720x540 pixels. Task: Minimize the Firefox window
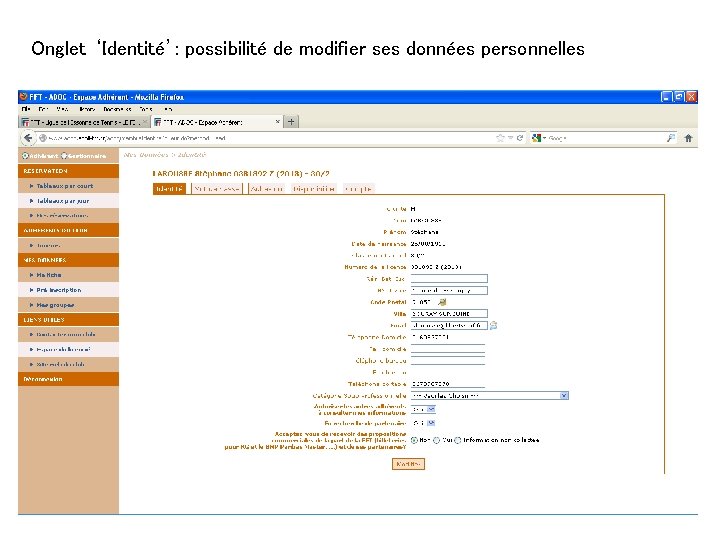coord(666,97)
